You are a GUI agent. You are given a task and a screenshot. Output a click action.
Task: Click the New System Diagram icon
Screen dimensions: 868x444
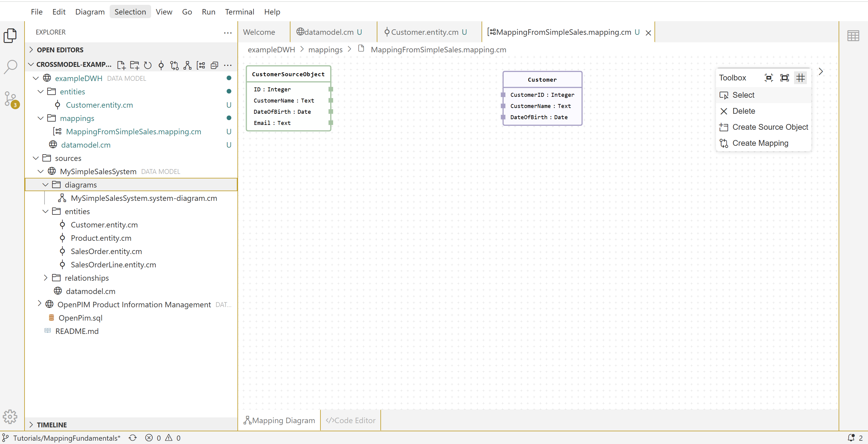187,65
